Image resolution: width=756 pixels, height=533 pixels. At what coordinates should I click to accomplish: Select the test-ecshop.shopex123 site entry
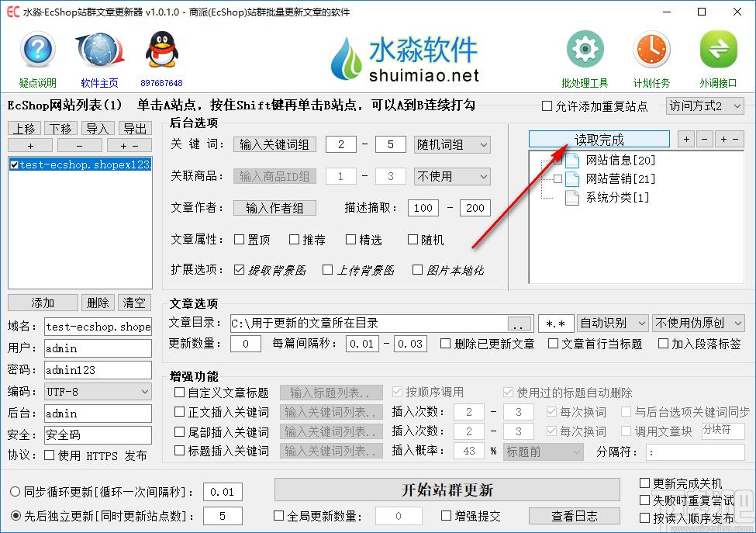[x=80, y=164]
